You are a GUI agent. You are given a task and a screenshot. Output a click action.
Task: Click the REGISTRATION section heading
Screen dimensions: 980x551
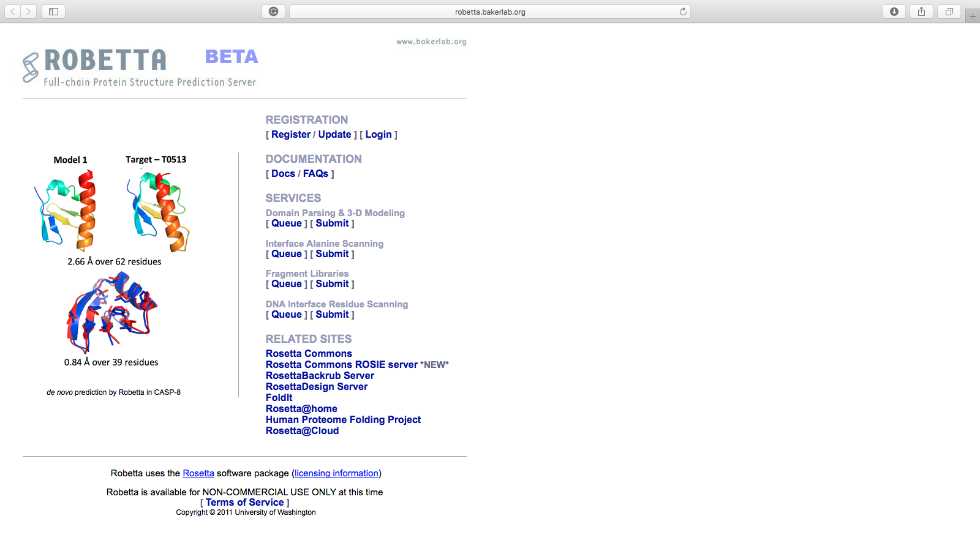tap(307, 120)
